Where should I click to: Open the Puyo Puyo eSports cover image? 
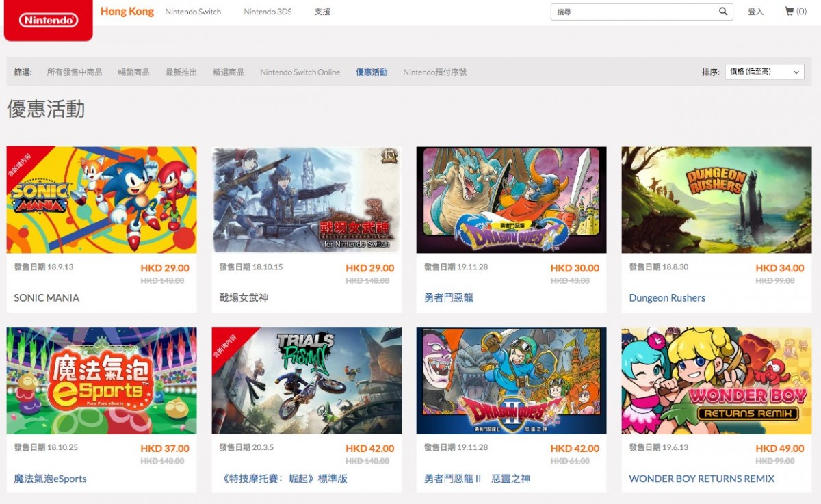tap(101, 380)
